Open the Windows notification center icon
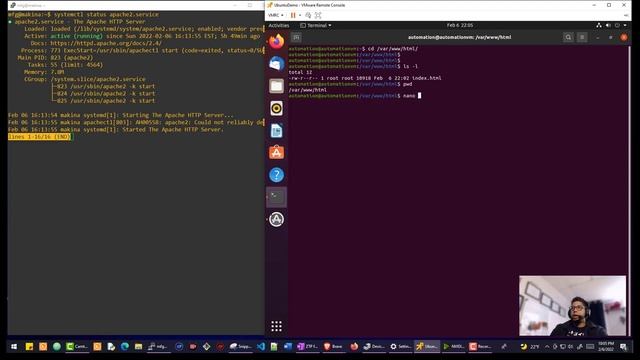The width and height of the screenshot is (640, 360). pos(623,347)
